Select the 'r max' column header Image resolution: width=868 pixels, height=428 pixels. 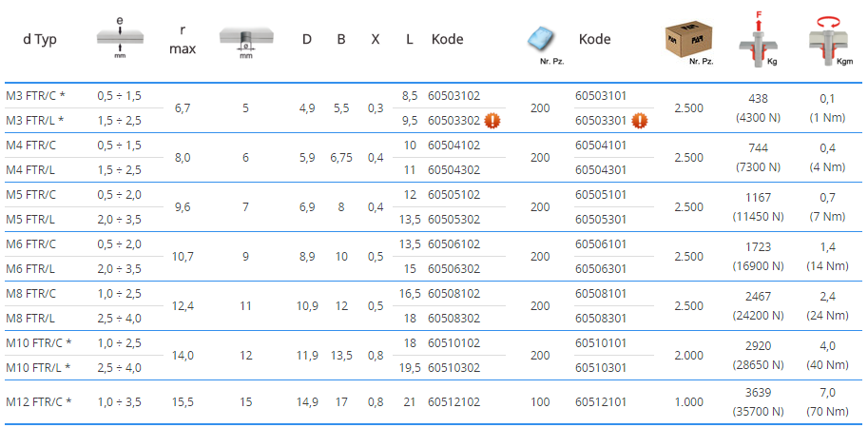(183, 39)
